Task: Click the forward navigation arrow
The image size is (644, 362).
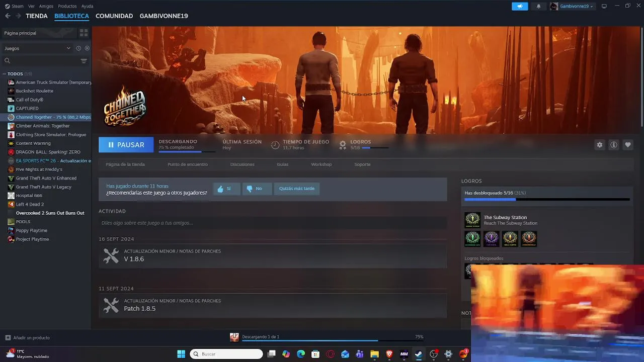Action: point(18,16)
